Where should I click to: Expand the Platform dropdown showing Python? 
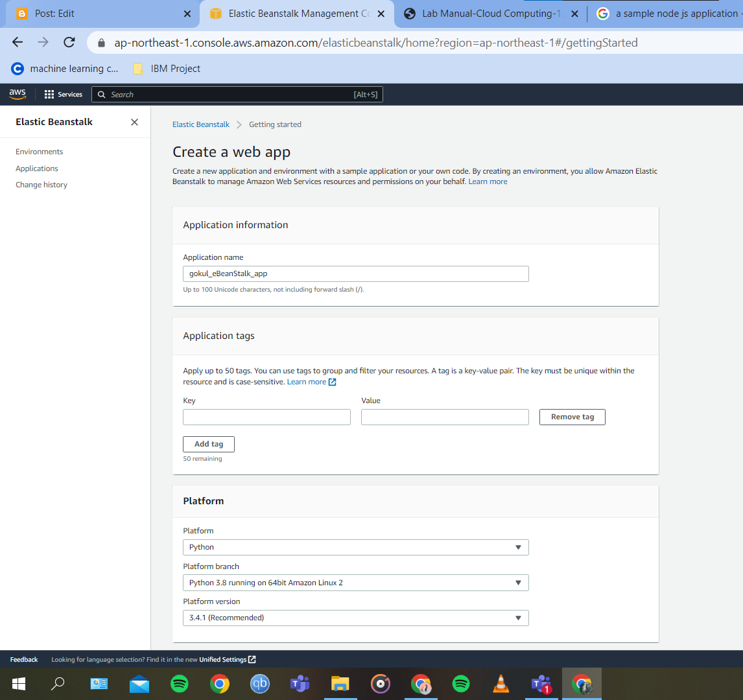[356, 547]
